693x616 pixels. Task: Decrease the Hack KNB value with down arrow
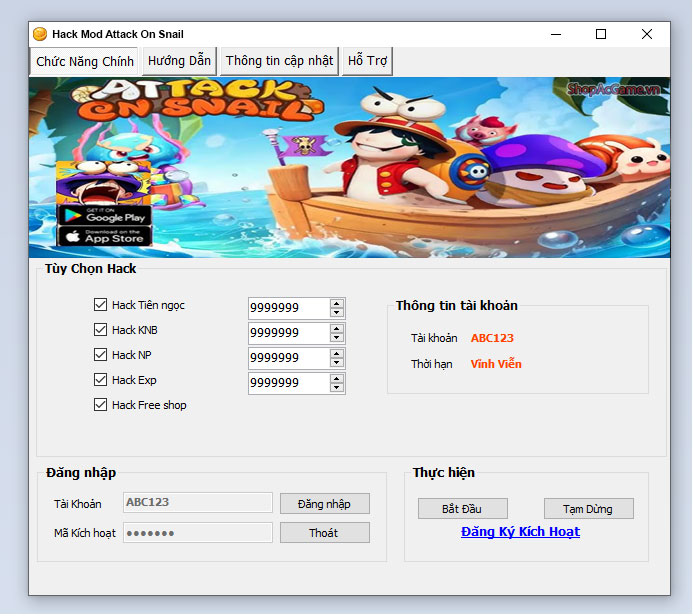pos(337,338)
